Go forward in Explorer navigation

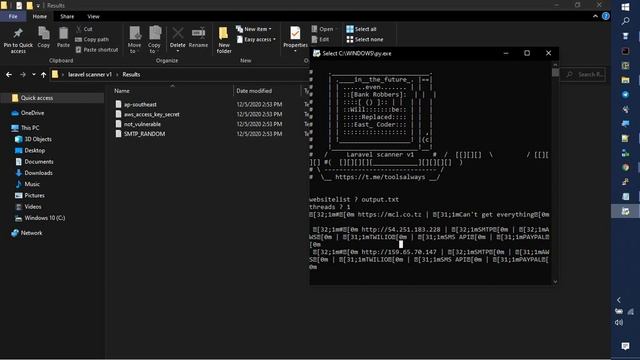coord(23,75)
